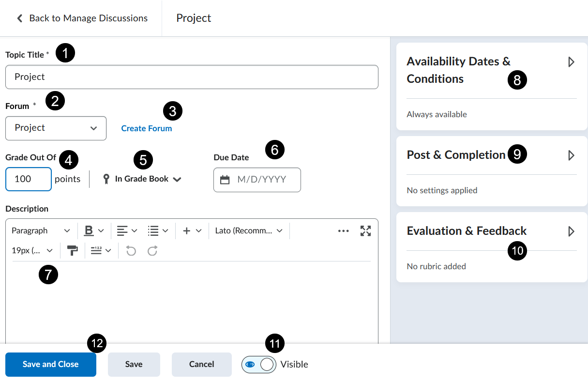The width and height of the screenshot is (588, 383).
Task: Open the Paragraph format dropdown
Action: [x=41, y=231]
